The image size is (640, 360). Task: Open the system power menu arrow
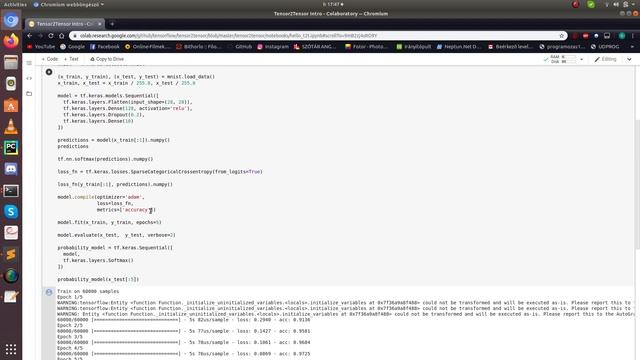(x=634, y=4)
